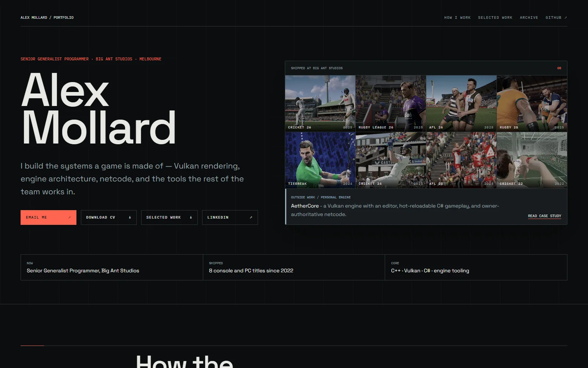Click the Alex Mollard / Portfolio logo link
588x368 pixels.
pyautogui.click(x=47, y=18)
